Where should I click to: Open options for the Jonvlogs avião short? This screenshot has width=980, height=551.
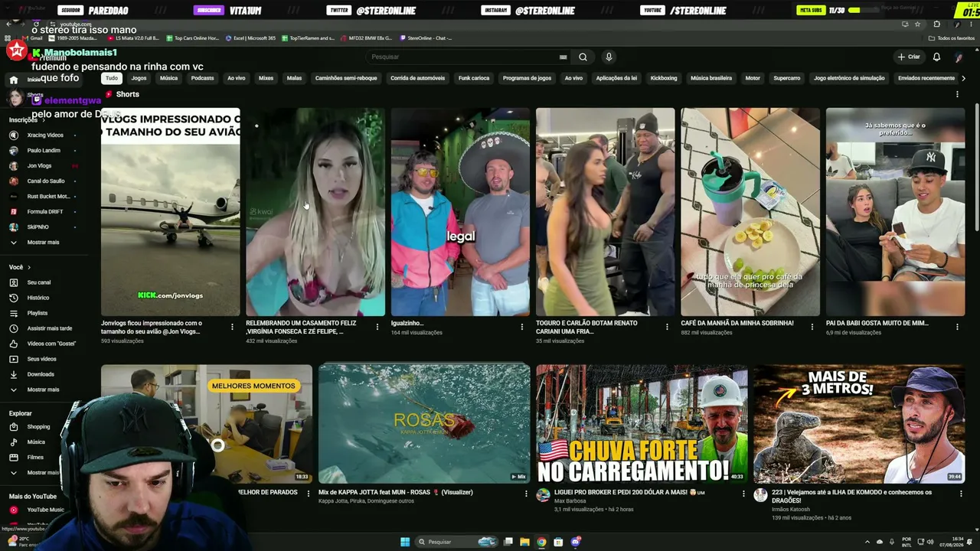(x=232, y=327)
